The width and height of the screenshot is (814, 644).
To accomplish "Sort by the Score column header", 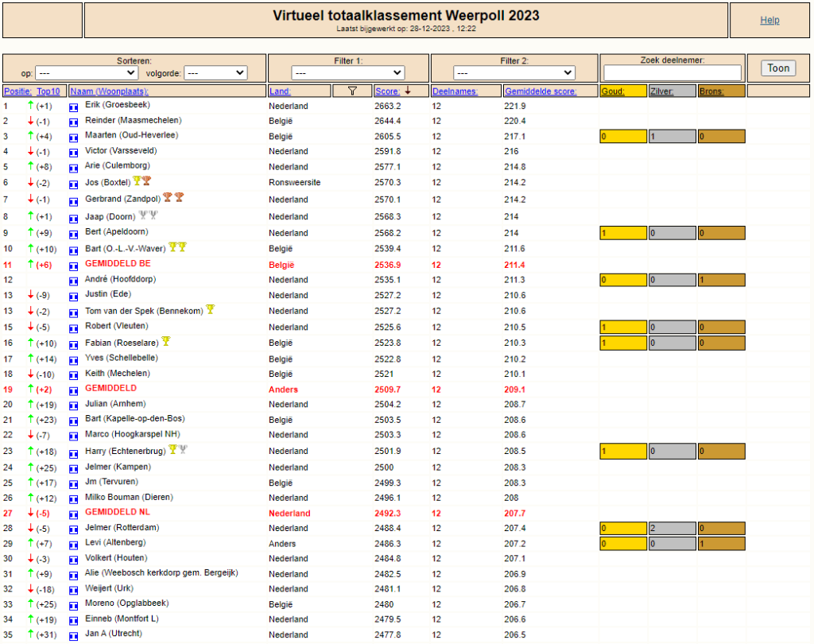I will (x=387, y=91).
